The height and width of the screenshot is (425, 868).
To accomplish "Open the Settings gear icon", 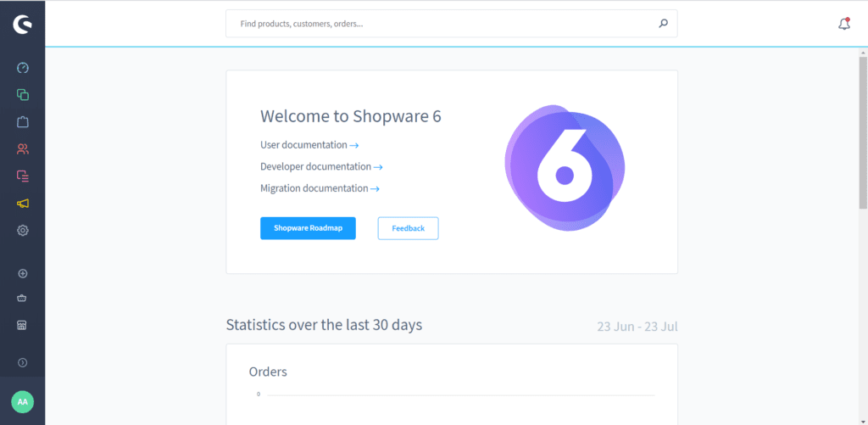I will click(23, 230).
